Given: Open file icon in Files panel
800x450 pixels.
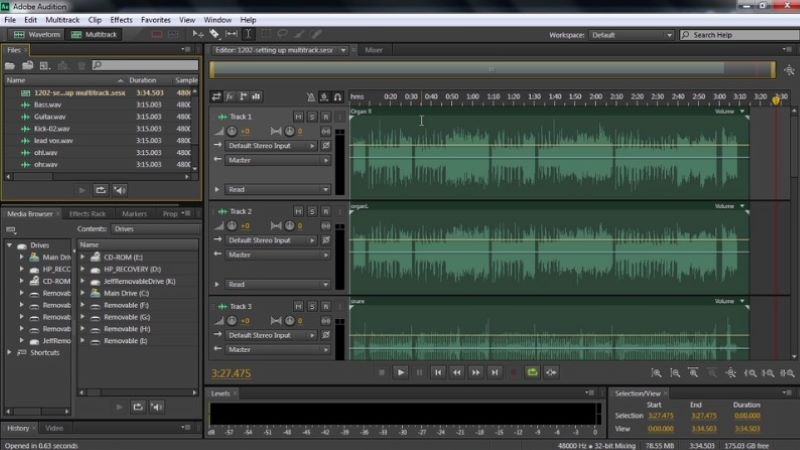Looking at the screenshot, I should click(10, 65).
